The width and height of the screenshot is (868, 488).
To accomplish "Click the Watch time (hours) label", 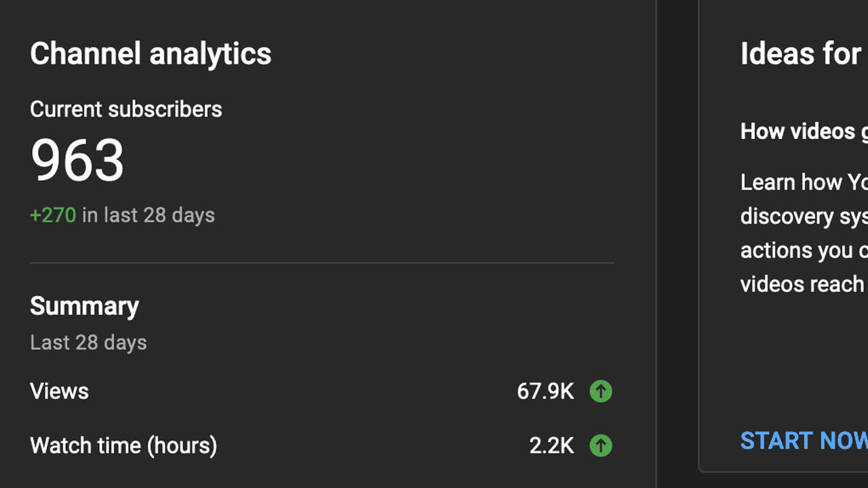I will [x=123, y=445].
